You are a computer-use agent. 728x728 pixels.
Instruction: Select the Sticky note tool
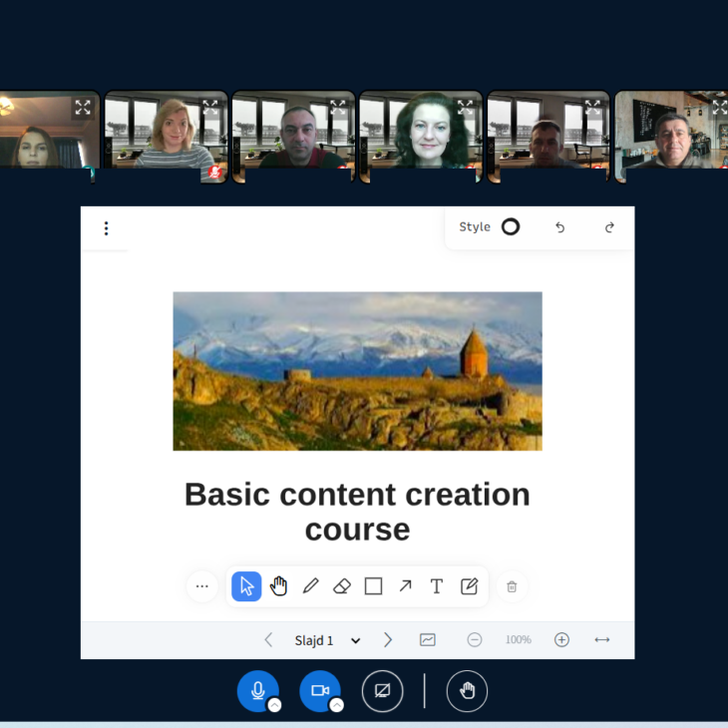(x=469, y=586)
